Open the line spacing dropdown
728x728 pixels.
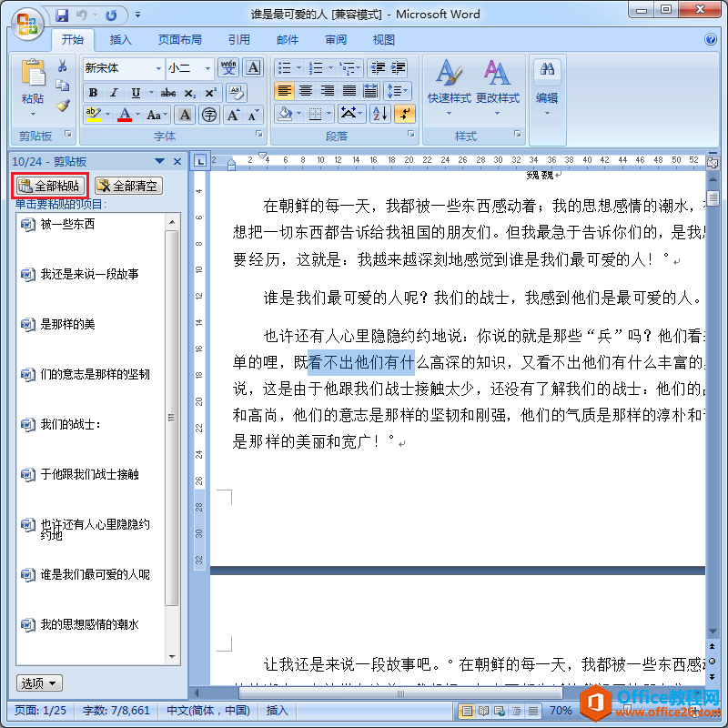pyautogui.click(x=398, y=91)
